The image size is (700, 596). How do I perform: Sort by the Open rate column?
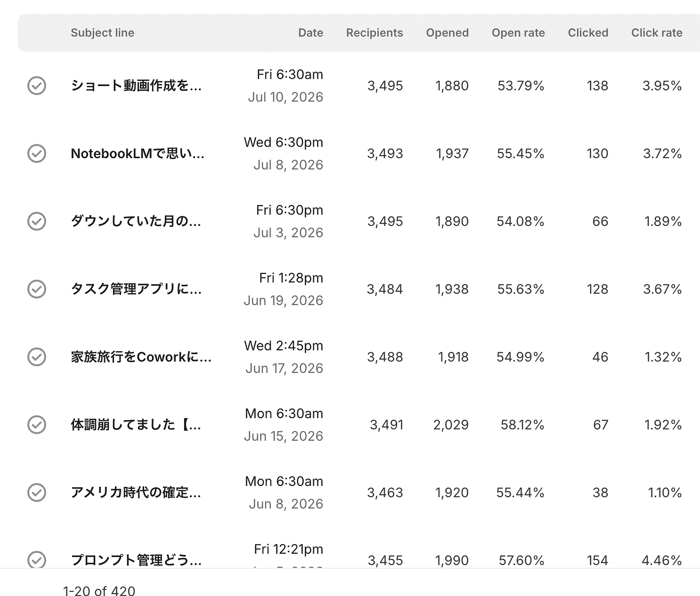pyautogui.click(x=518, y=33)
